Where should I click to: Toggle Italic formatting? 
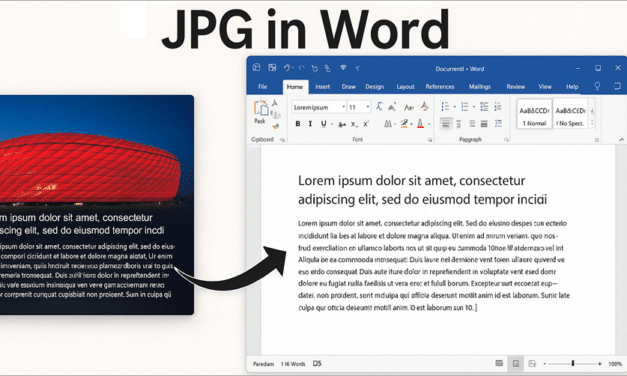[310, 124]
